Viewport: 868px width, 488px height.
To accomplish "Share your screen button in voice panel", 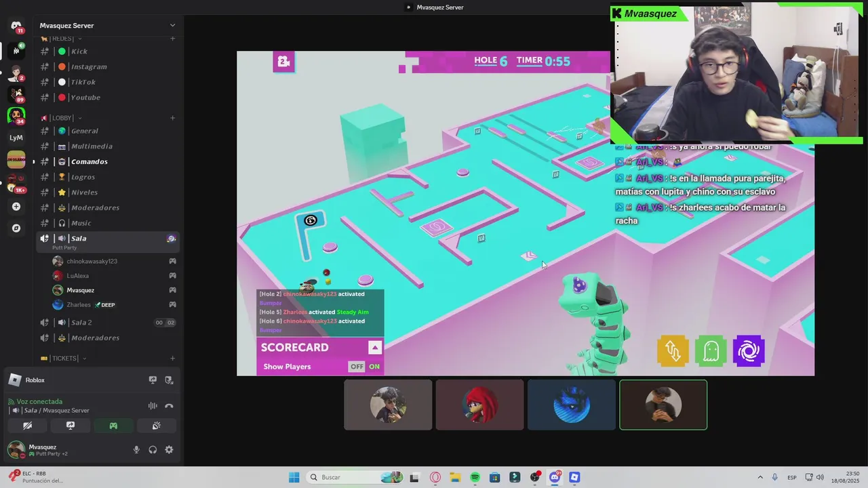I will click(x=71, y=426).
